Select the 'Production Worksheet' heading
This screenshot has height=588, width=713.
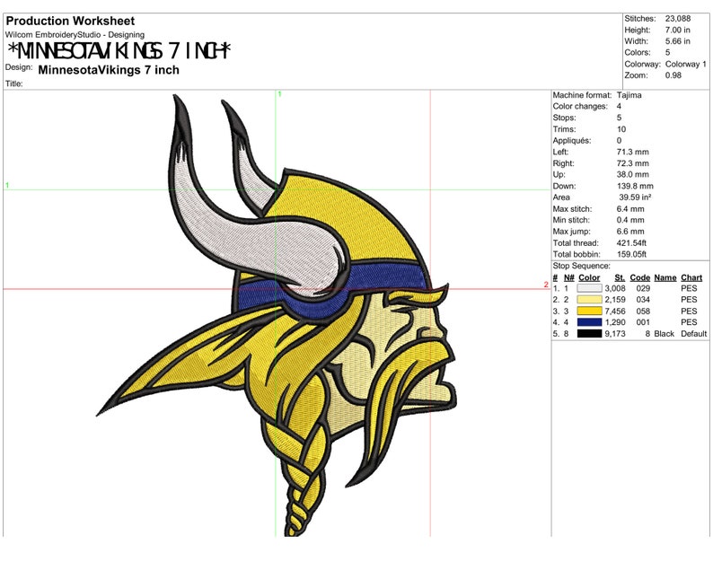click(x=70, y=21)
